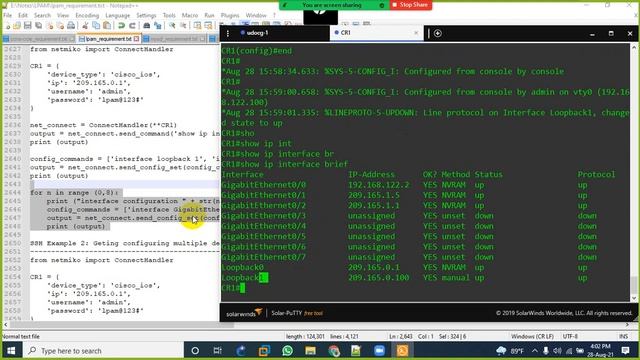Click IP address '209.165.0.100' in the terminal
This screenshot has width=640, height=360.
point(378,278)
